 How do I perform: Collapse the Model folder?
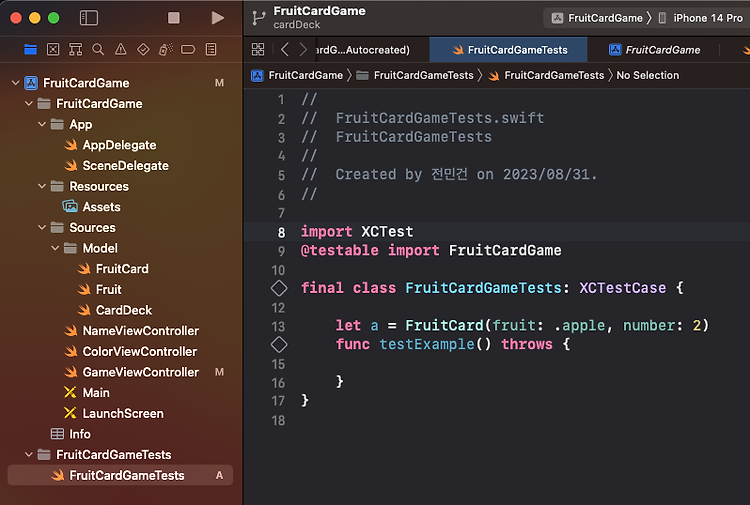coord(55,248)
